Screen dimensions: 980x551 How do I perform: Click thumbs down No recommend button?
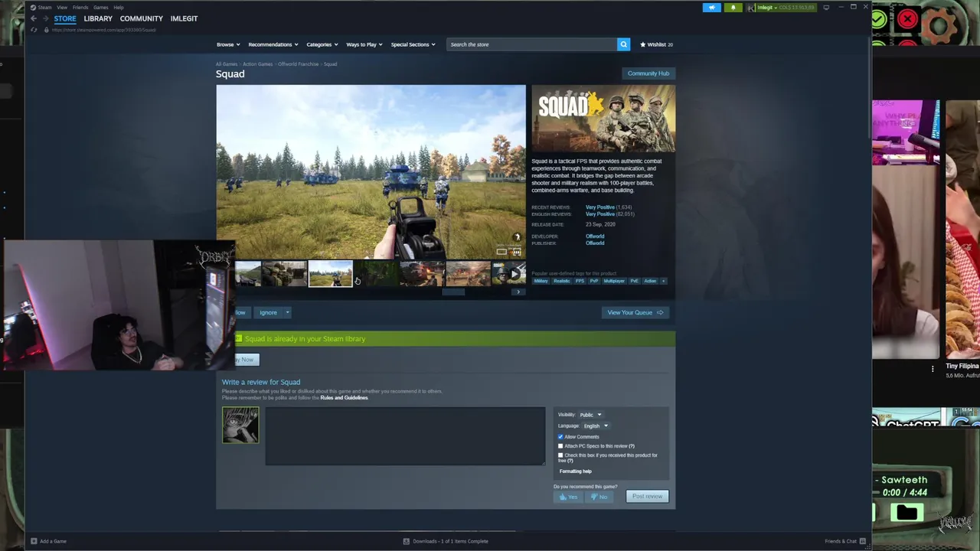pyautogui.click(x=599, y=497)
